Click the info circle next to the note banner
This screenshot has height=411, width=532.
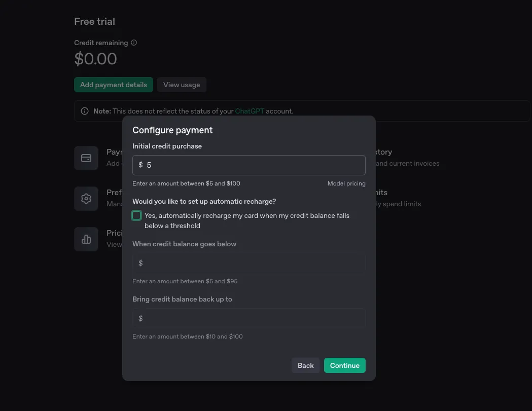[84, 110]
